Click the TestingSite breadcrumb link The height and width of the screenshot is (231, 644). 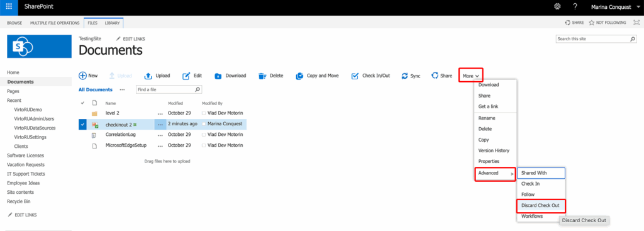(90, 38)
